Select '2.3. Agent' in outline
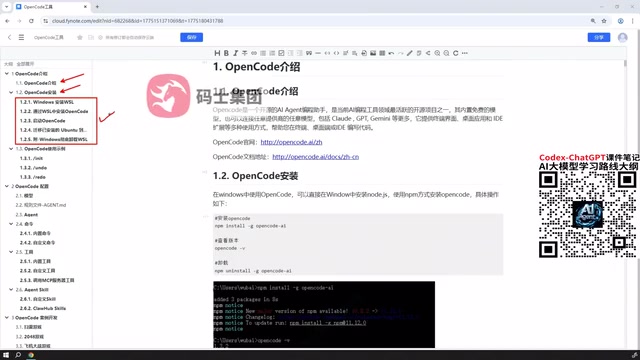Image resolution: width=640 pixels, height=360 pixels. [x=27, y=215]
